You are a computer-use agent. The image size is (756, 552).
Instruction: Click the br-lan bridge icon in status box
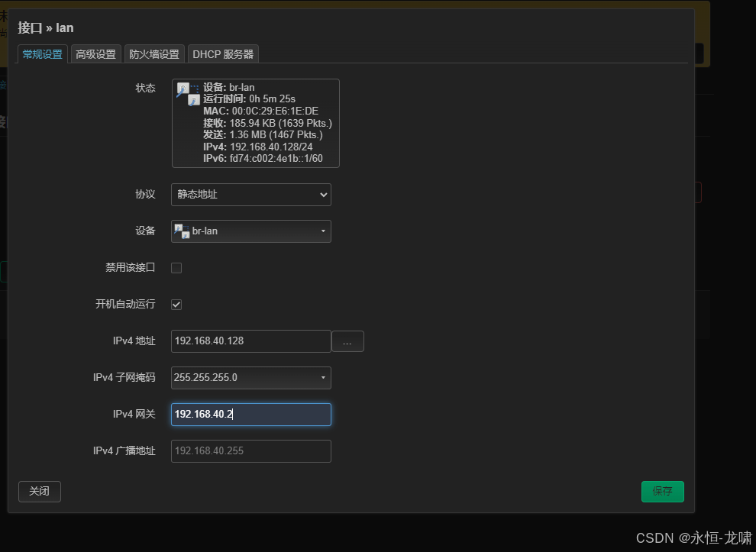[188, 94]
